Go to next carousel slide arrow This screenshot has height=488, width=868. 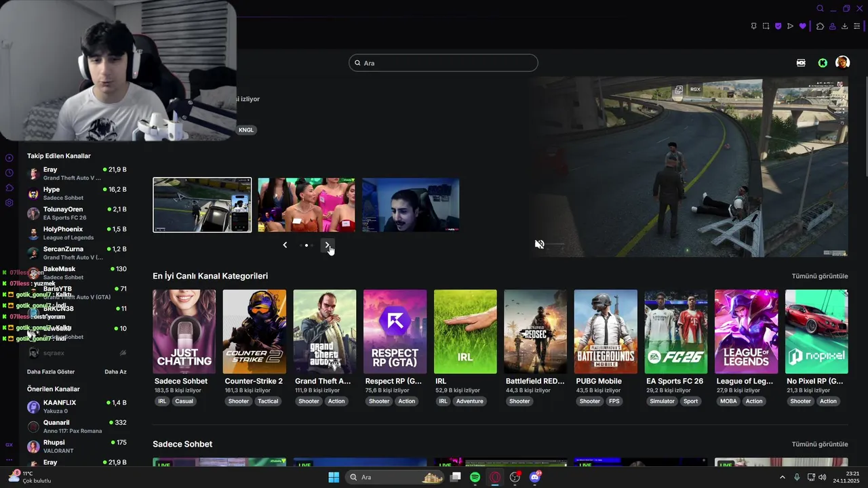[x=327, y=245]
